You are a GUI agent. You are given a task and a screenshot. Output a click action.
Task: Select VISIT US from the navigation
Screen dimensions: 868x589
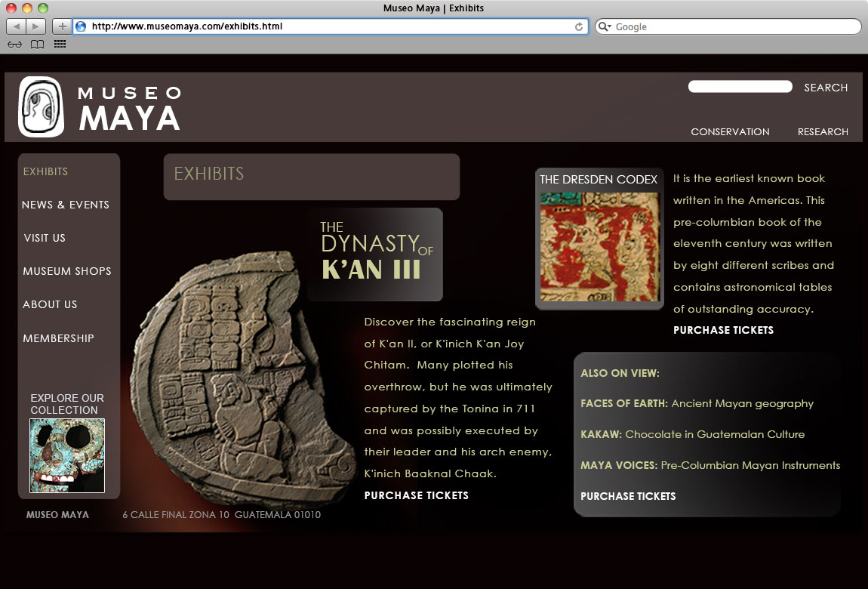coord(44,238)
